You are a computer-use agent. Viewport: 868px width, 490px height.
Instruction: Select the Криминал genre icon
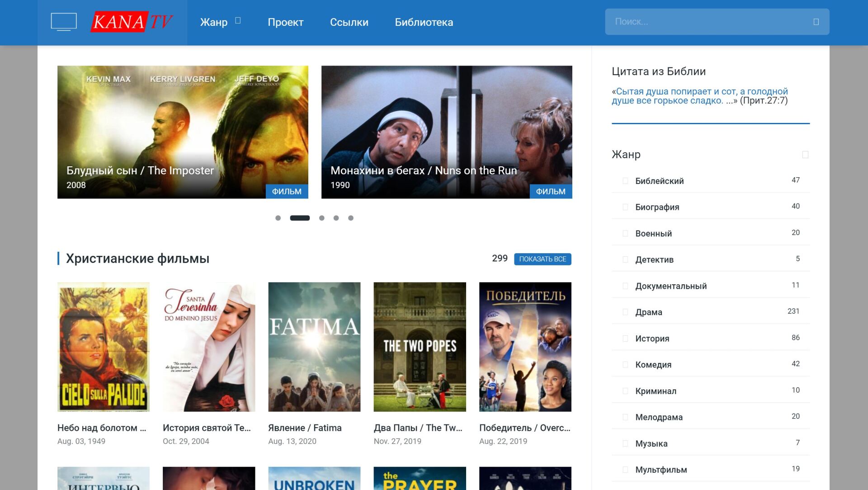625,391
